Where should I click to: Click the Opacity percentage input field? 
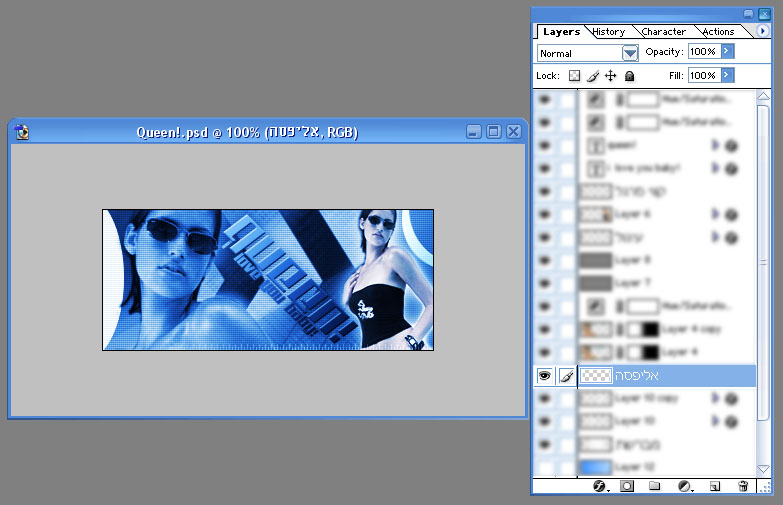[x=702, y=51]
